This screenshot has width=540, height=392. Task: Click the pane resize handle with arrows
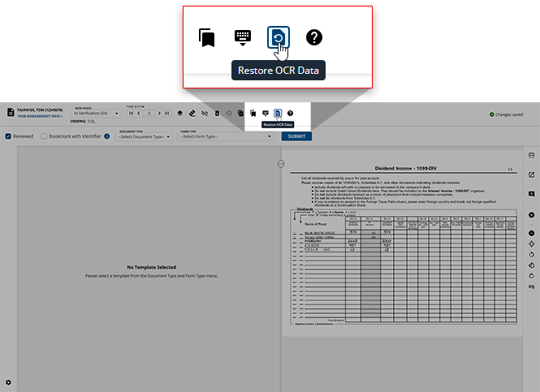click(281, 164)
